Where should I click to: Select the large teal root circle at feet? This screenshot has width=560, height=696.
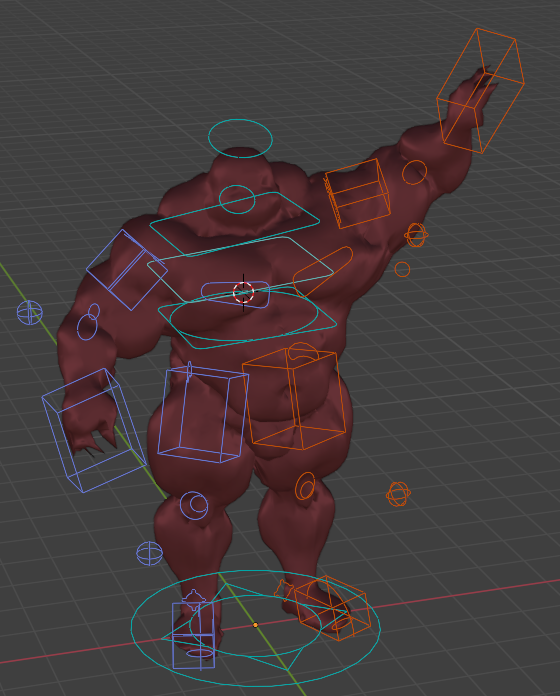click(256, 628)
